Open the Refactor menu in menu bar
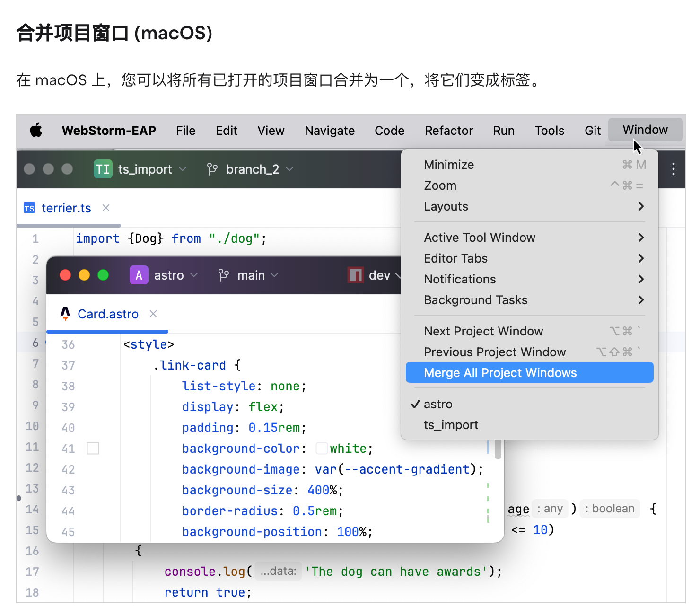700x616 pixels. [x=448, y=131]
